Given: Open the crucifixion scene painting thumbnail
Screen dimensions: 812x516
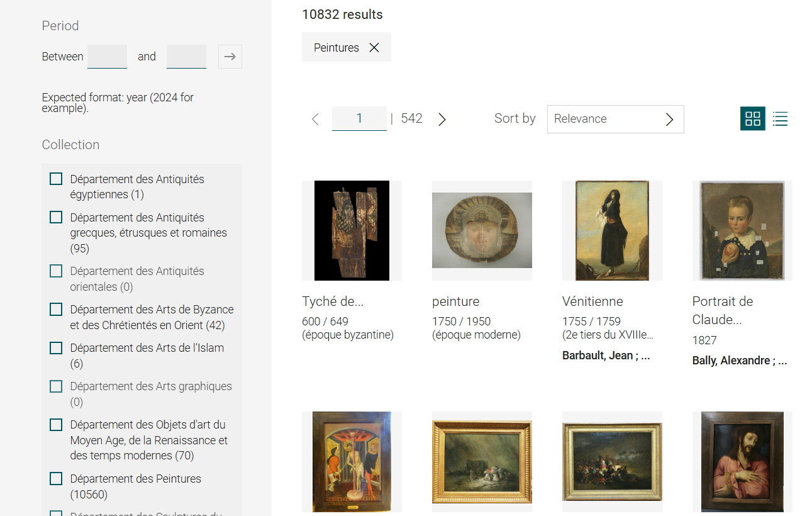Looking at the screenshot, I should (x=352, y=462).
